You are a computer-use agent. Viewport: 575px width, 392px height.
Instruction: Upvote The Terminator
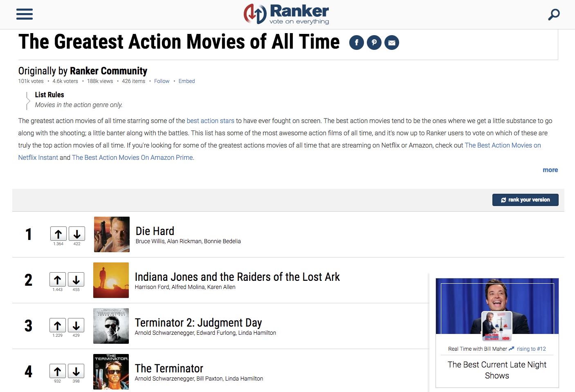point(58,371)
